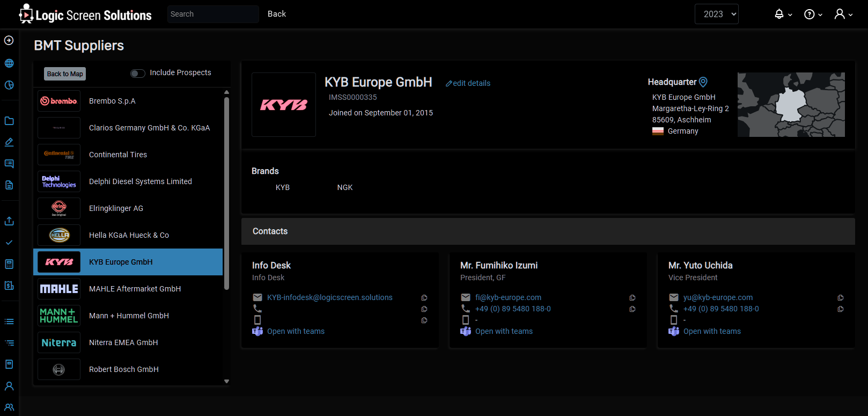This screenshot has height=416, width=868.
Task: Click the NGK brand label
Action: 345,187
